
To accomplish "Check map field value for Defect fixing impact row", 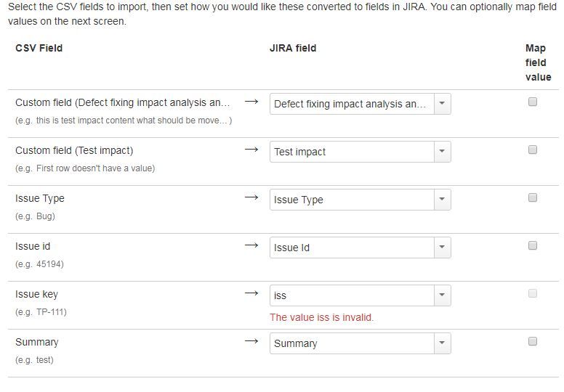I will [x=532, y=102].
